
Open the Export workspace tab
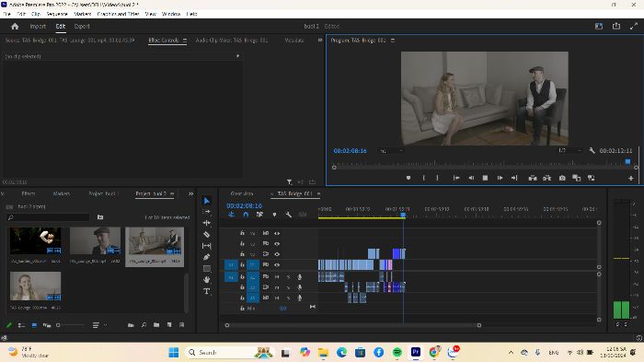[82, 27]
